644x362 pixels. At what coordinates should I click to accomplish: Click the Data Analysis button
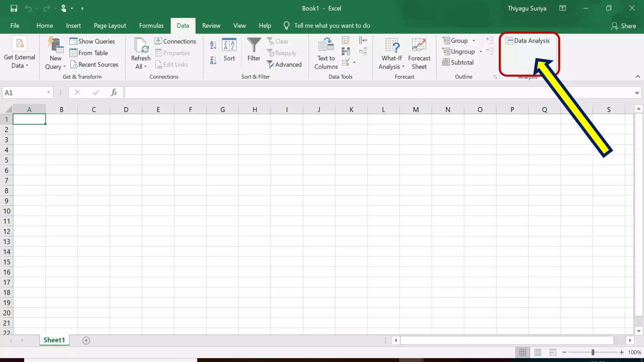coord(527,41)
